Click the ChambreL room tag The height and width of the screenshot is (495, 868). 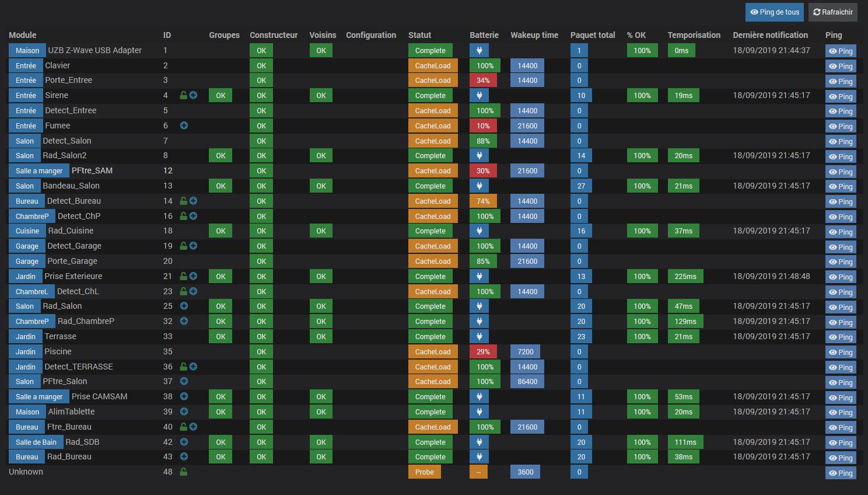[32, 292]
